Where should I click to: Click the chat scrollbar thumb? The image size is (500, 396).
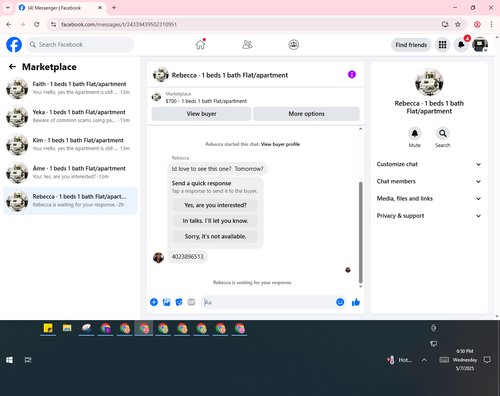[360, 232]
